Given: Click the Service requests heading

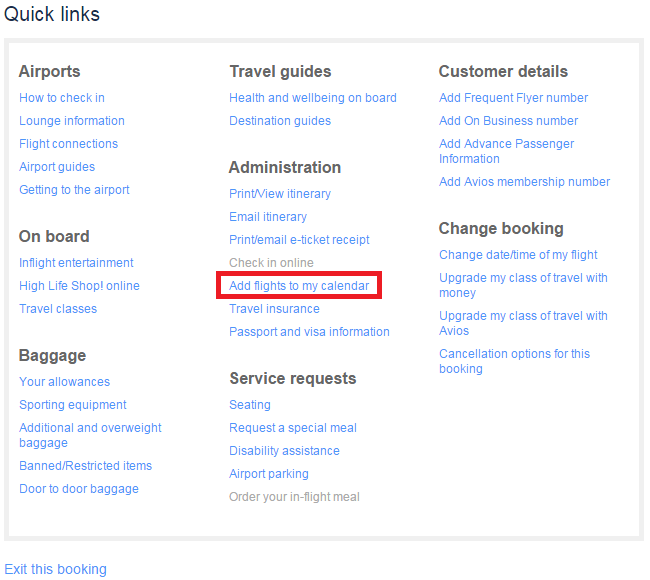Looking at the screenshot, I should coord(293,379).
